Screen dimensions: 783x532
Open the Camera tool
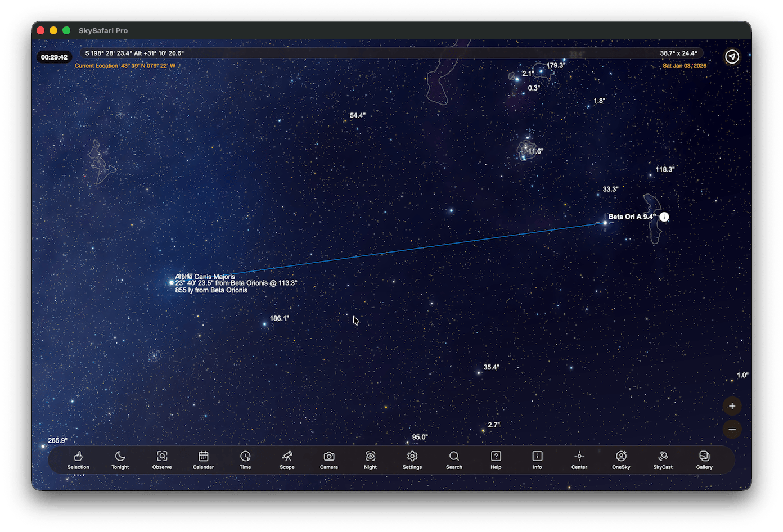[x=329, y=459]
